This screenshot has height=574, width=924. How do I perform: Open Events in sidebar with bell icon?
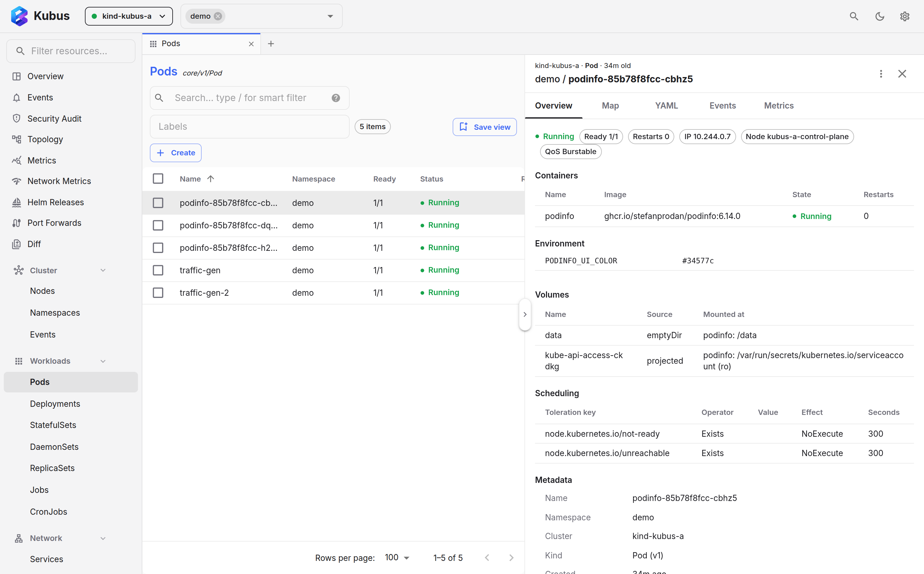point(71,98)
